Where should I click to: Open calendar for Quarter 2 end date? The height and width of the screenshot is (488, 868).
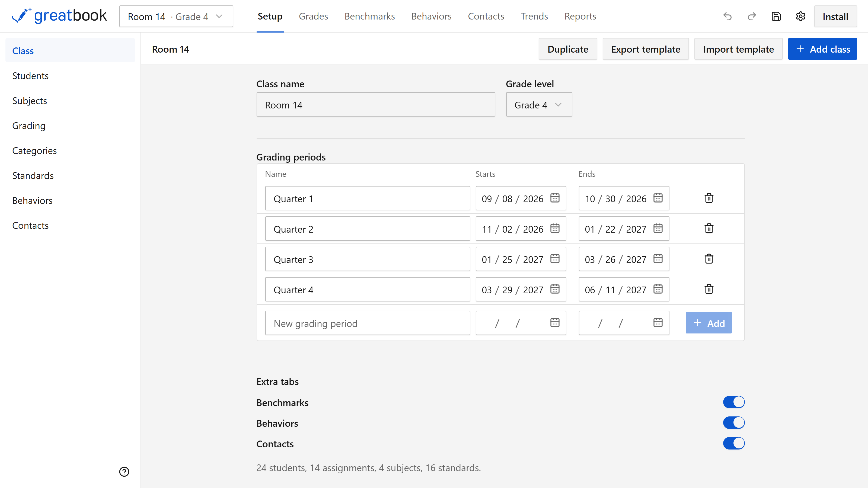point(658,228)
